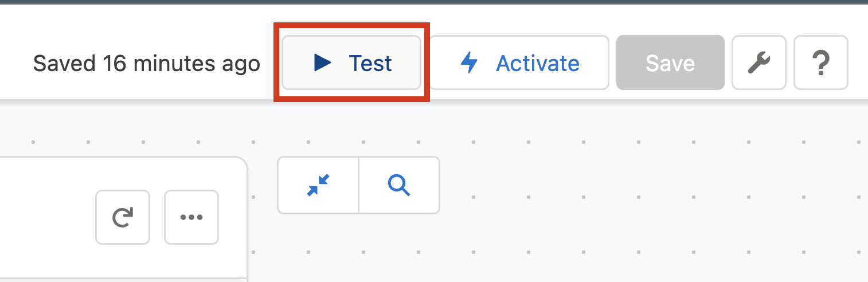
Task: Fit the canvas using the inward arrows icon
Action: click(x=318, y=185)
